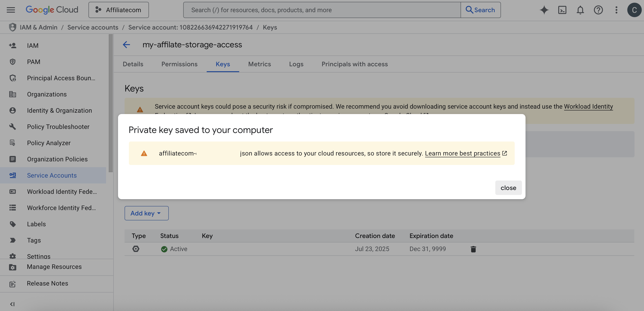Open Workload Identity Federation sidebar item
The width and height of the screenshot is (644, 311).
[53, 192]
